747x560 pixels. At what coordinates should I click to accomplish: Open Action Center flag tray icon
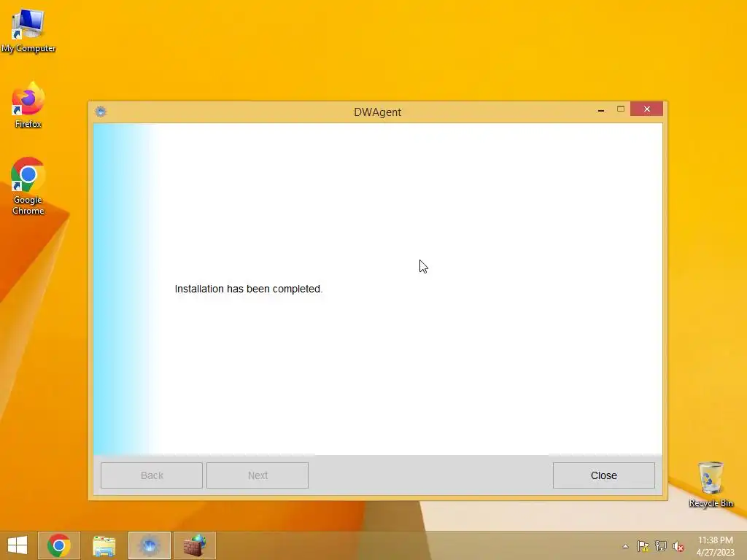tap(643, 546)
